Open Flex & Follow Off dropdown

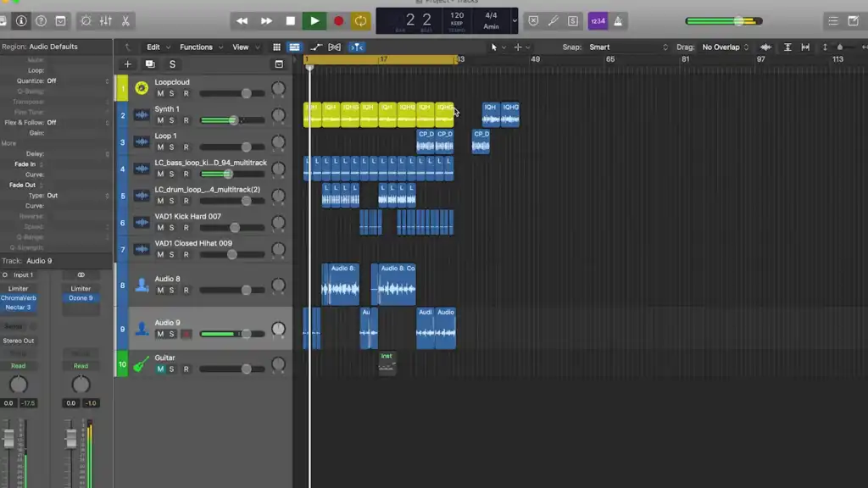point(77,122)
